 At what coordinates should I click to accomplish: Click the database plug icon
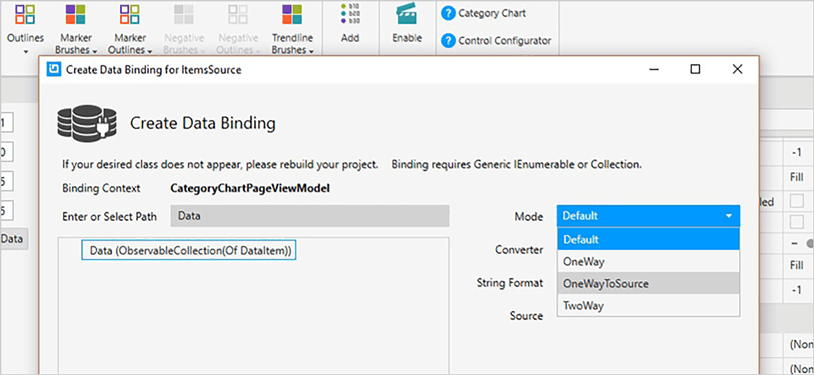[87, 124]
